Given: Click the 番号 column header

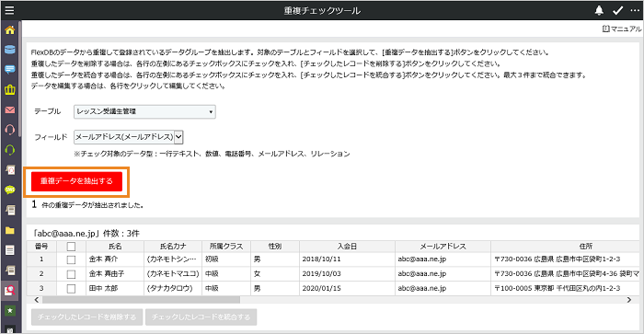Looking at the screenshot, I should point(41,246).
